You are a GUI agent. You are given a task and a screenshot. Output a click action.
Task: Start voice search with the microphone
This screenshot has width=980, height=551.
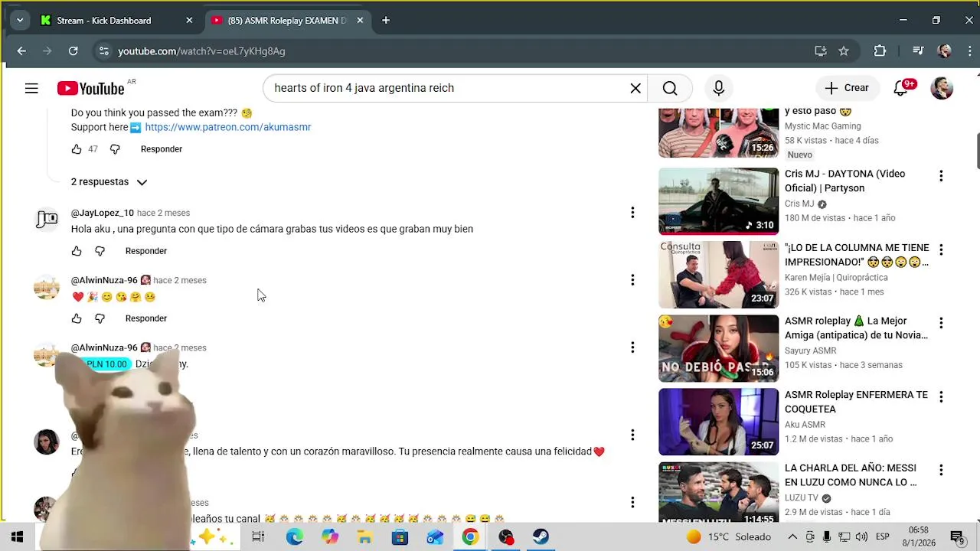pos(718,88)
